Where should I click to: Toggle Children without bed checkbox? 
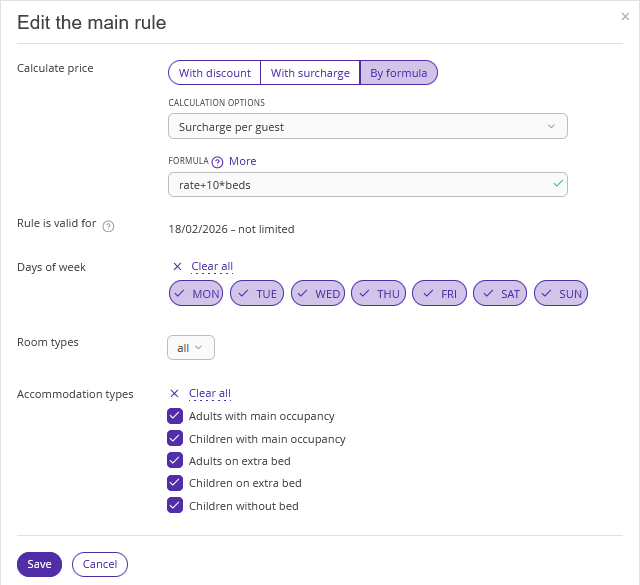(x=175, y=506)
